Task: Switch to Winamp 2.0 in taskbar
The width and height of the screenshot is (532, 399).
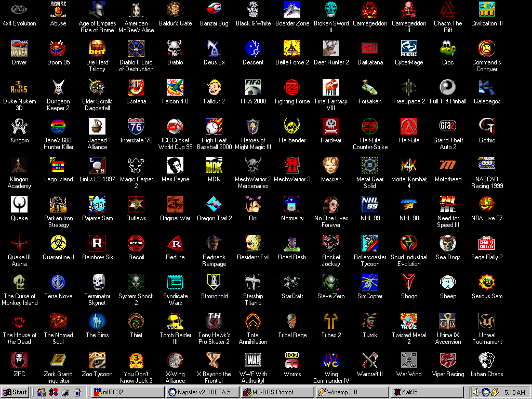Action: (x=352, y=392)
